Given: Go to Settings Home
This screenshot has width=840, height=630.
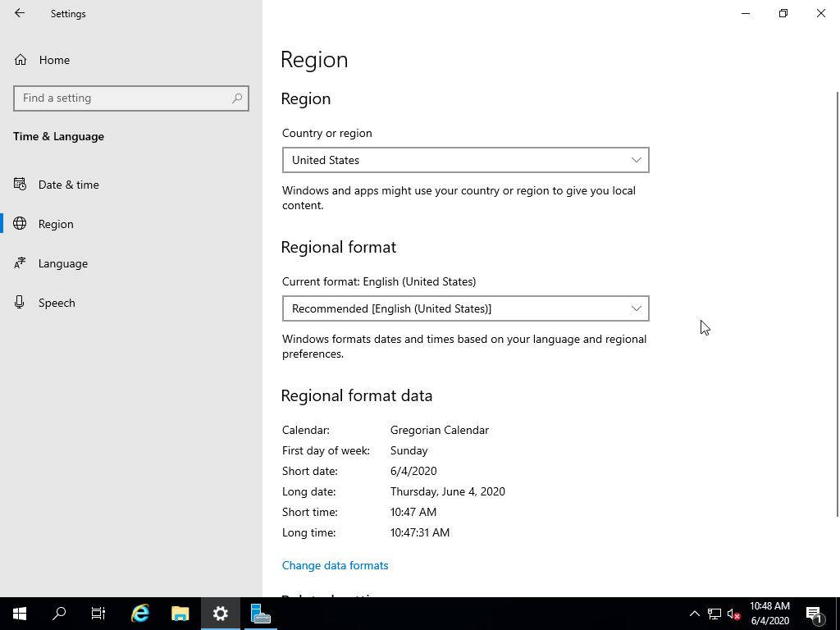Looking at the screenshot, I should pos(54,60).
